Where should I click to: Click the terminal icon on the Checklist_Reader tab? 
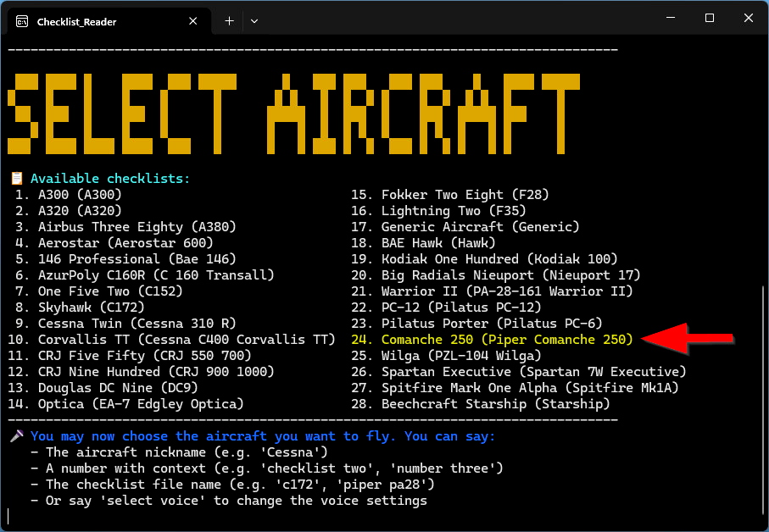pyautogui.click(x=22, y=21)
